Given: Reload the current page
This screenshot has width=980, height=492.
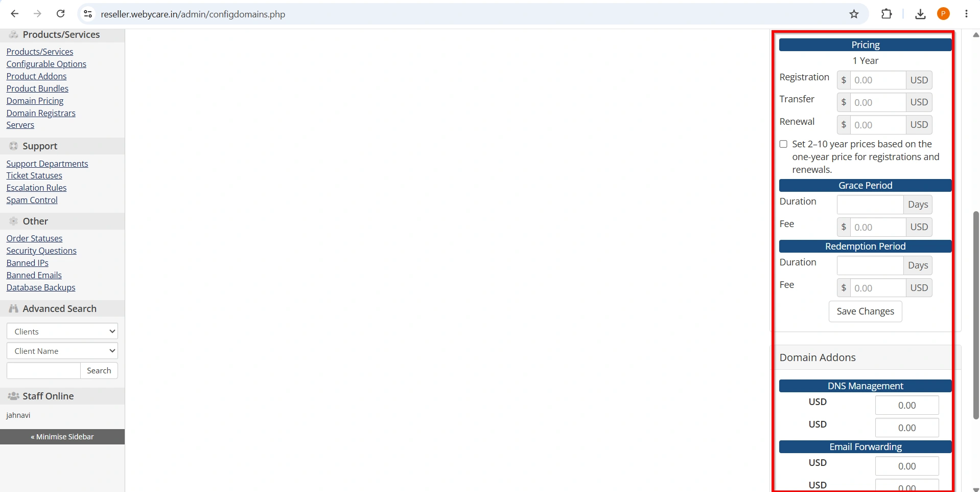Looking at the screenshot, I should pos(60,14).
